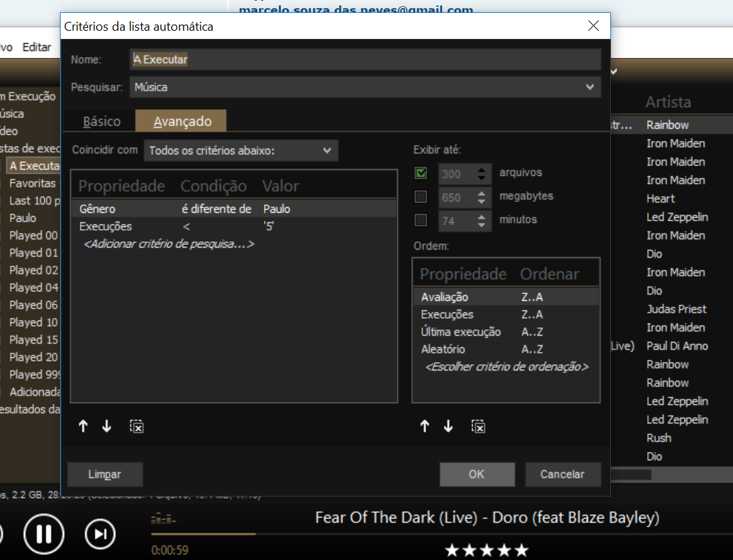Delete the selected search criterion
733x560 pixels.
[136, 426]
